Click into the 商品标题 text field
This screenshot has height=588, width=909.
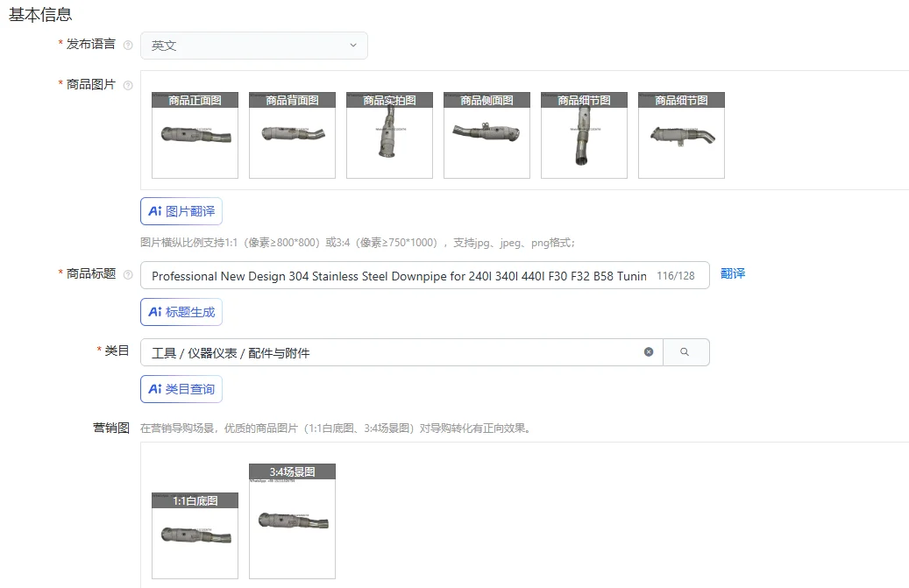pyautogui.click(x=425, y=276)
